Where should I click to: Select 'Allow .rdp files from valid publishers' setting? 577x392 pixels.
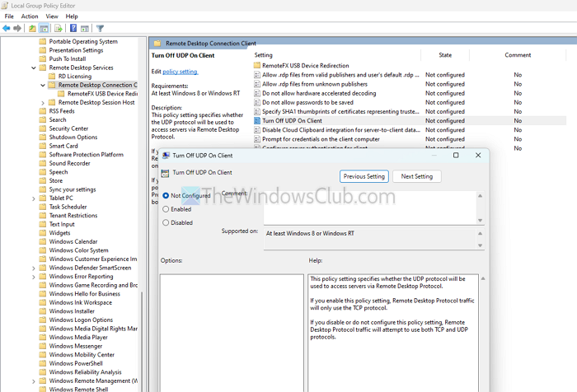click(340, 75)
